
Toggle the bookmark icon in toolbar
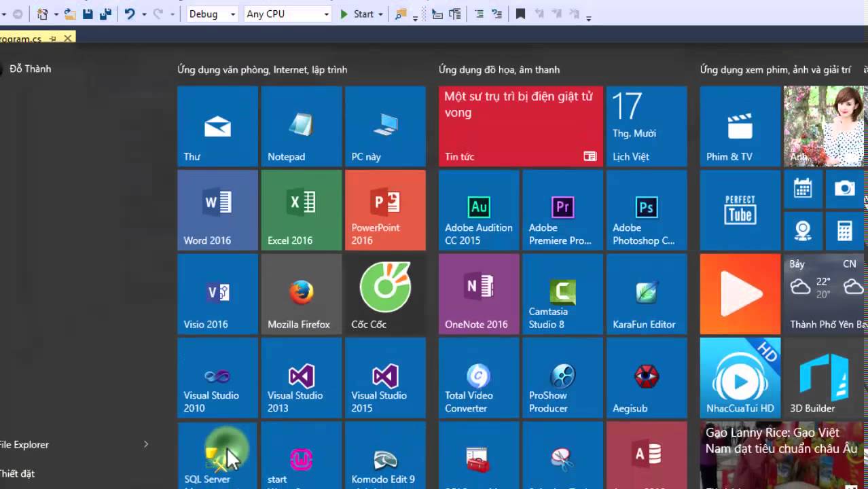(520, 14)
